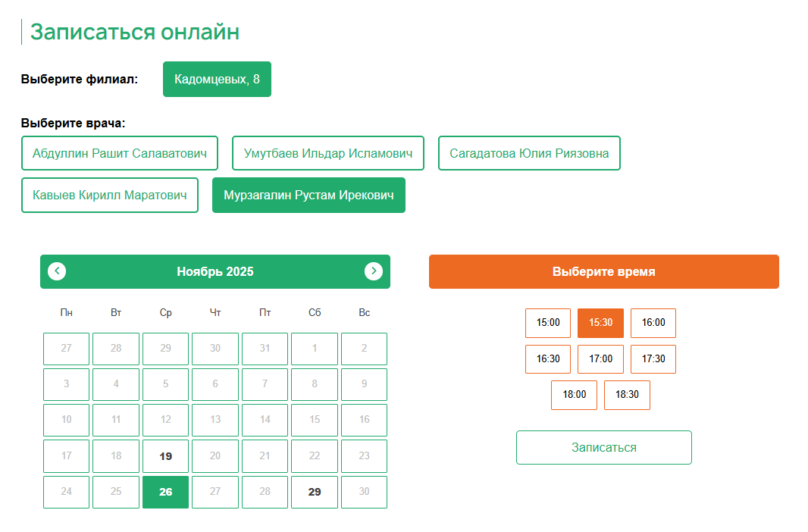Image resolution: width=808 pixels, height=532 pixels.
Task: Go to next month in calendar
Action: tap(373, 271)
